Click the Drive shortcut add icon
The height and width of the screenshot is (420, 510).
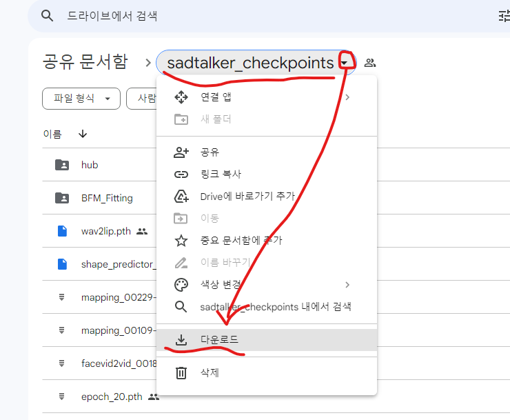pos(181,197)
